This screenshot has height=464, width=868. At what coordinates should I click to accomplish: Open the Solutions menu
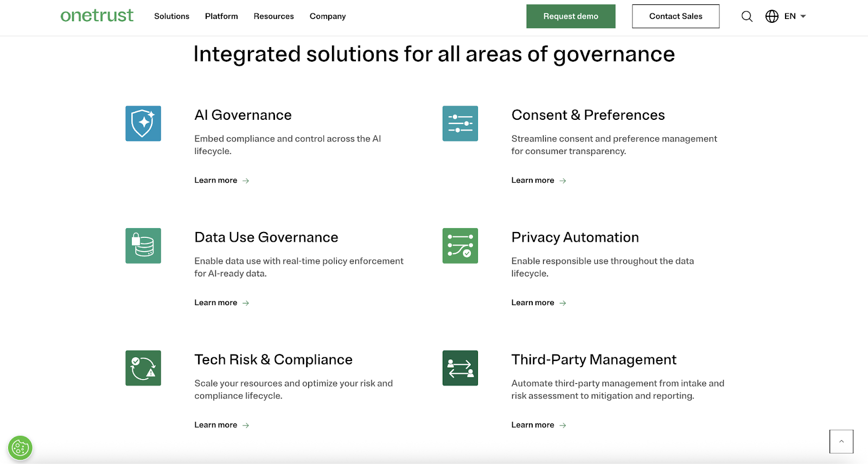[171, 16]
